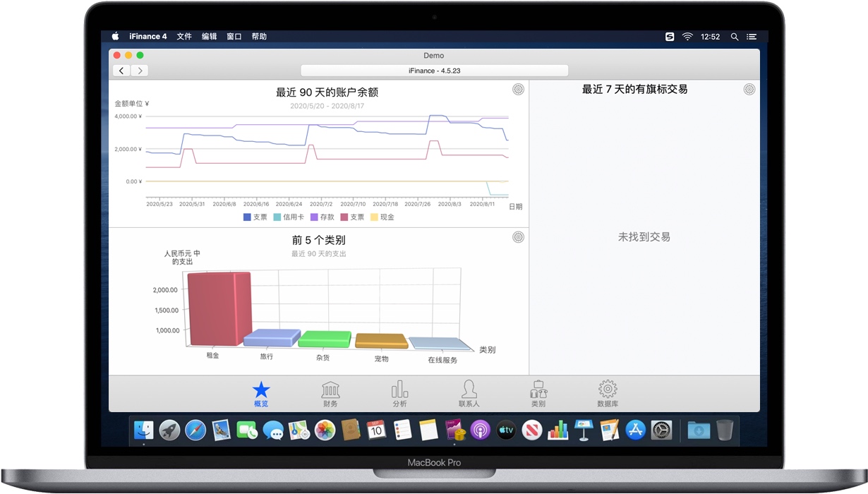Select the 联系人 (Contacts) person icon
The image size is (868, 494).
click(x=468, y=388)
